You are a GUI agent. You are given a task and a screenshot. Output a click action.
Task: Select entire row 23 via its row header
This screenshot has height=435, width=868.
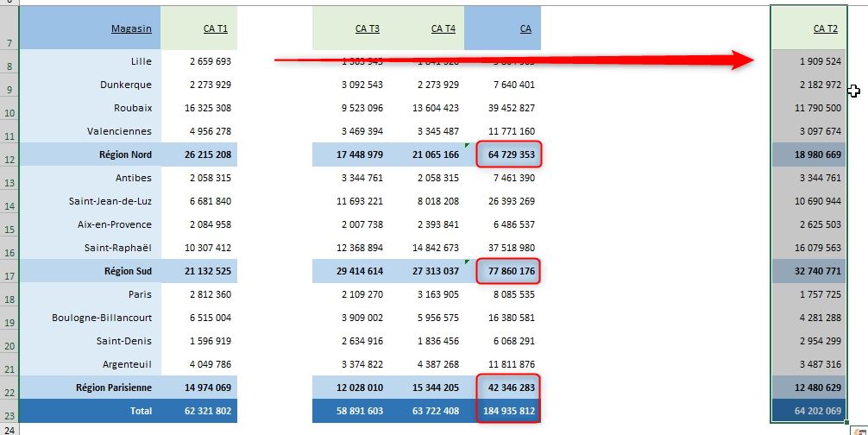pos(9,411)
